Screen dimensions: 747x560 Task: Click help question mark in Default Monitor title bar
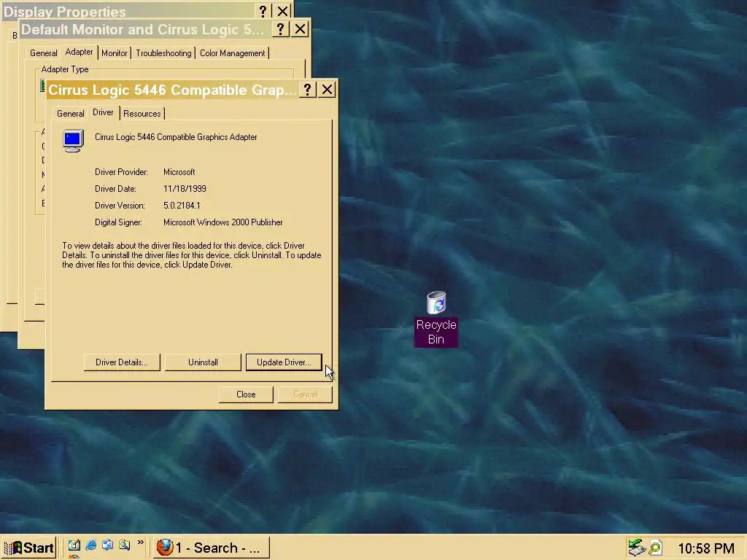[x=281, y=29]
